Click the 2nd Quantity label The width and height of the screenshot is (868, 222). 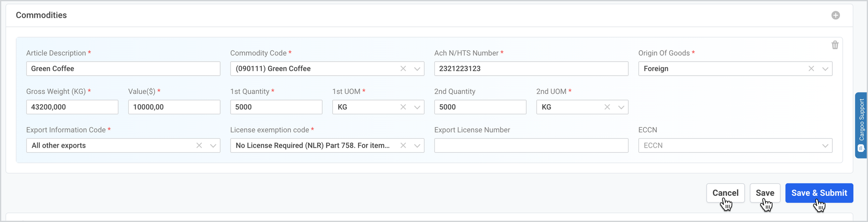point(455,92)
